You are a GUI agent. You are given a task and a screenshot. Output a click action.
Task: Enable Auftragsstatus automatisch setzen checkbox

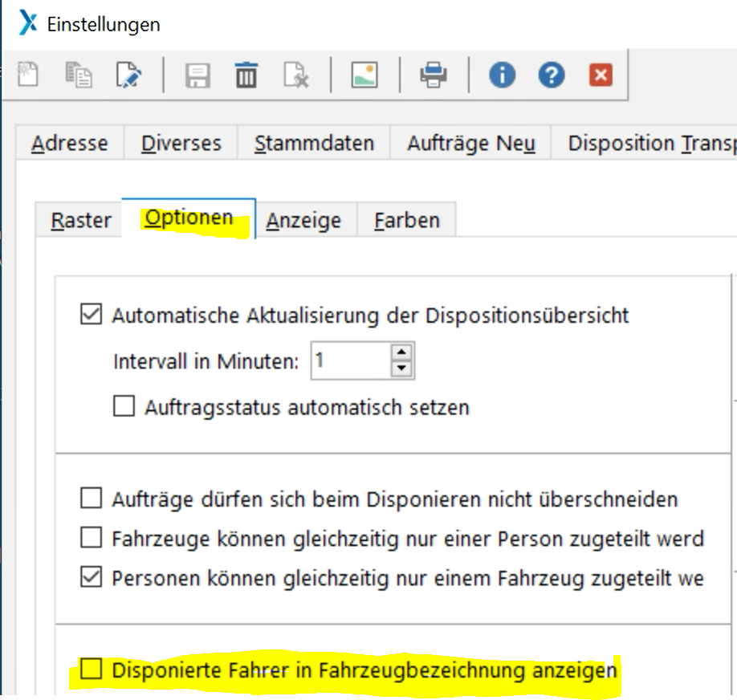pos(124,407)
